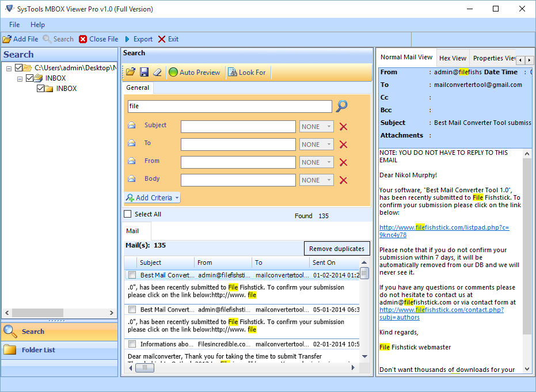The image size is (536, 392).
Task: Check the 01-02-2014 Best Mail Convert mail
Action: (x=132, y=275)
